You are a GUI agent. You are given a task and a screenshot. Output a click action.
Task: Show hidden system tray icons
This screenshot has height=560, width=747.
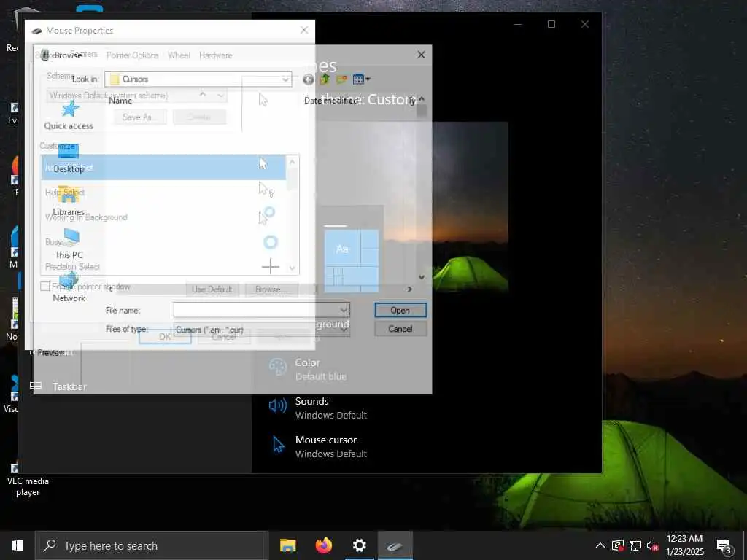pyautogui.click(x=600, y=545)
